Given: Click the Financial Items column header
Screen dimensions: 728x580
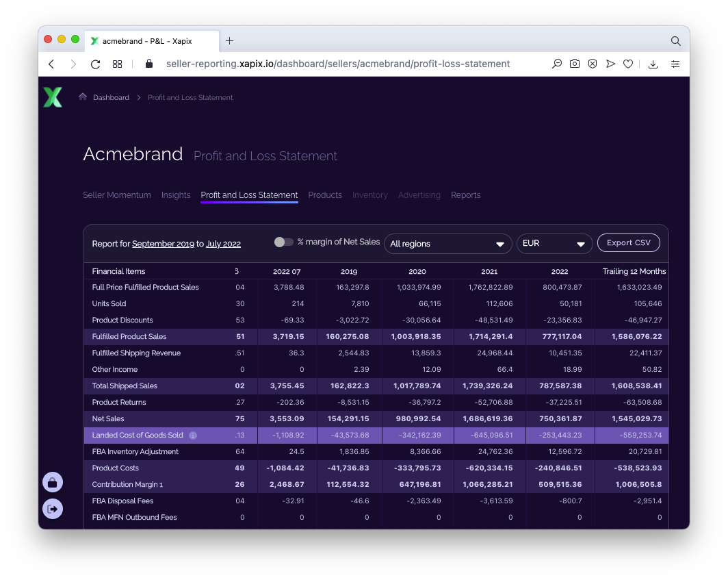Looking at the screenshot, I should (x=118, y=271).
